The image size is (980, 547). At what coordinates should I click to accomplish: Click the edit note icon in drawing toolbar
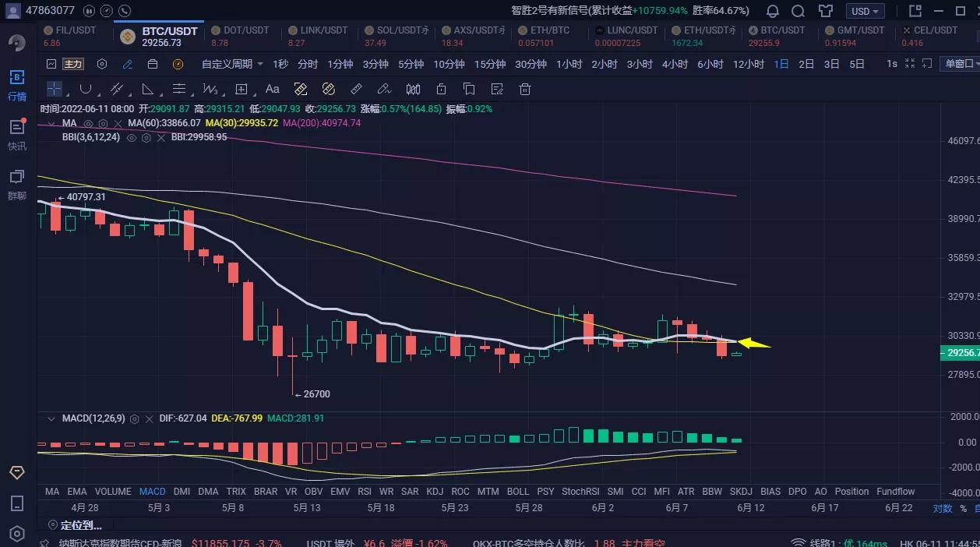(x=497, y=89)
